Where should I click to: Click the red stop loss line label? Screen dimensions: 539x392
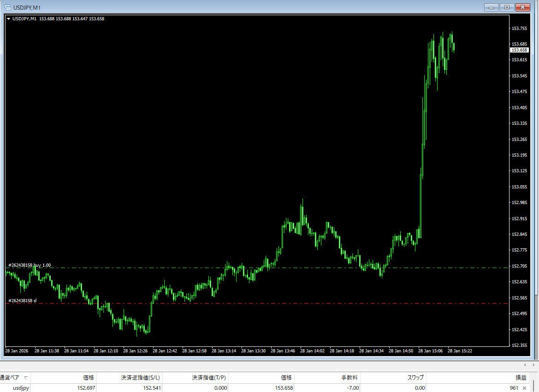23,300
